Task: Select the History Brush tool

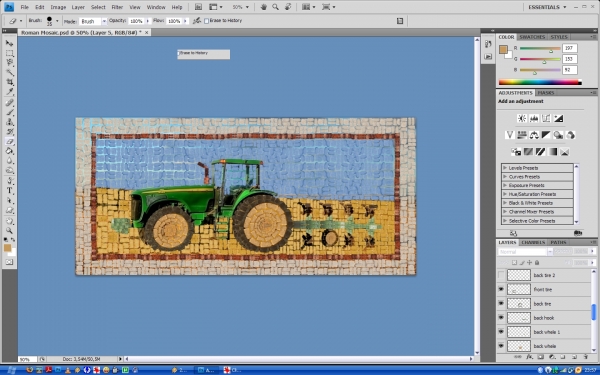Action: click(9, 132)
